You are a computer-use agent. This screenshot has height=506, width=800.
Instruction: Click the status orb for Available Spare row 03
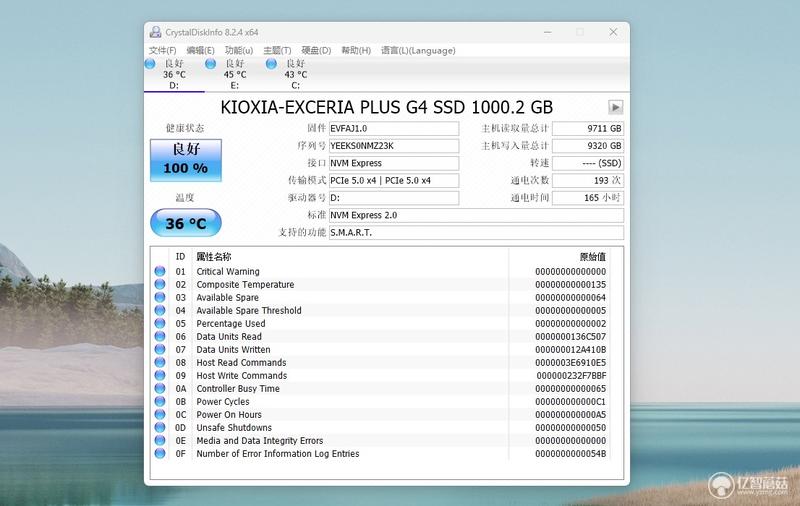pos(160,297)
